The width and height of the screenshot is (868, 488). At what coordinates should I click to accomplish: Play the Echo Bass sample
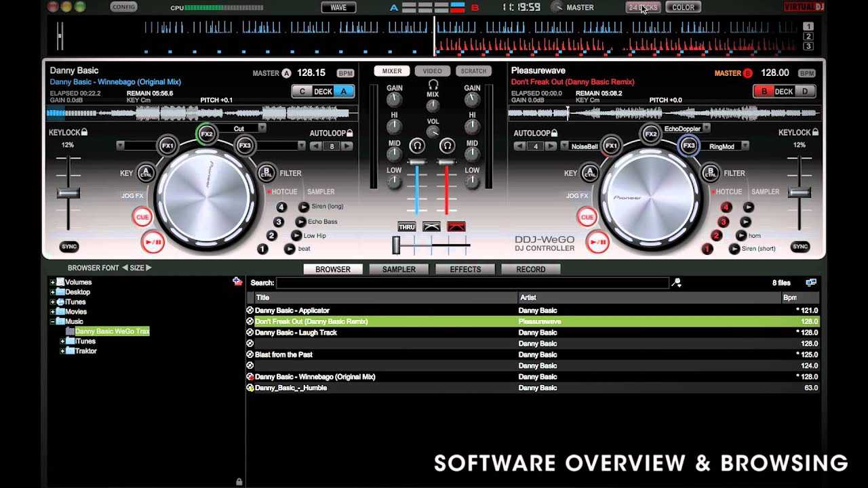pyautogui.click(x=300, y=222)
